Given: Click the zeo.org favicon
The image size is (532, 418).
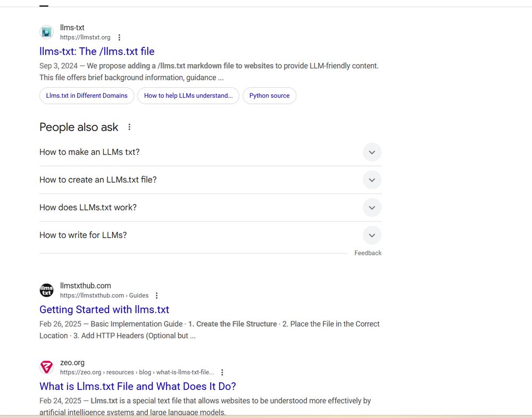Looking at the screenshot, I should click(46, 367).
